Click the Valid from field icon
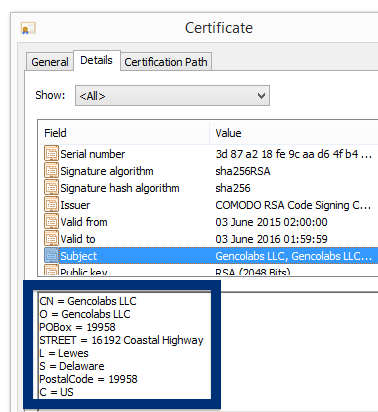Screen dimensions: 378x412 [x=51, y=222]
